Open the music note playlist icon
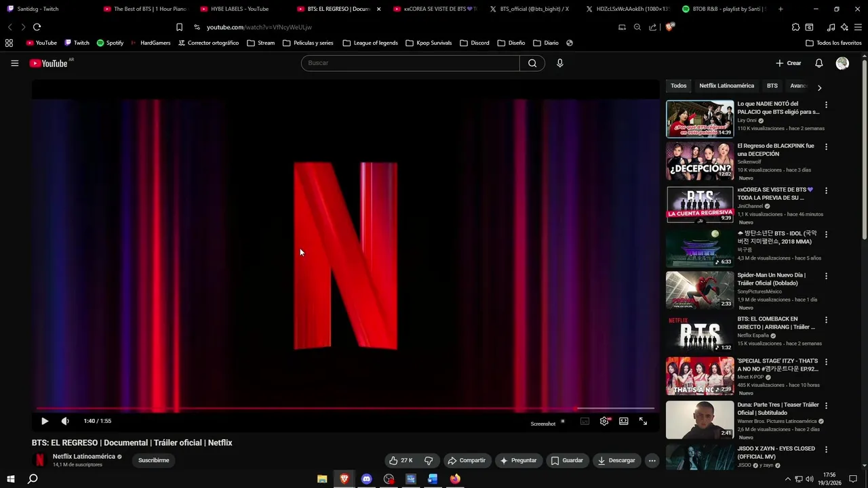The height and width of the screenshot is (488, 868). [831, 27]
